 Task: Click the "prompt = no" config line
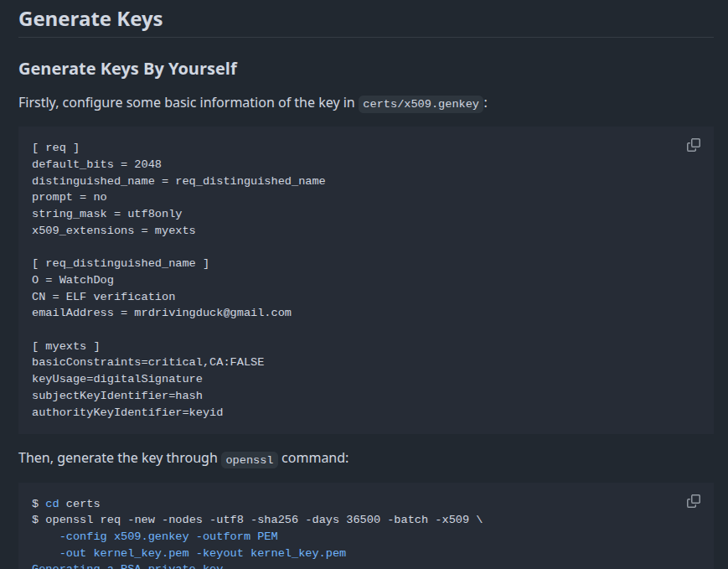(x=69, y=197)
